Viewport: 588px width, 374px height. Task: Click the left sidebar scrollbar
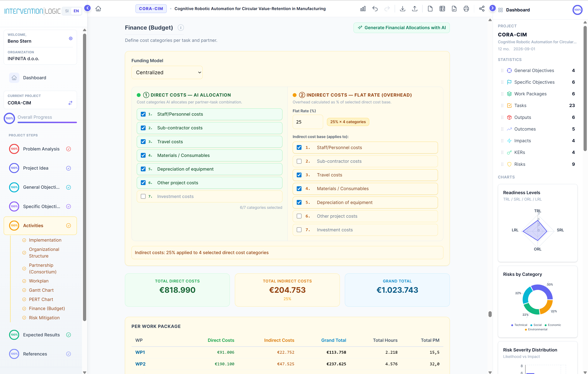(84, 177)
